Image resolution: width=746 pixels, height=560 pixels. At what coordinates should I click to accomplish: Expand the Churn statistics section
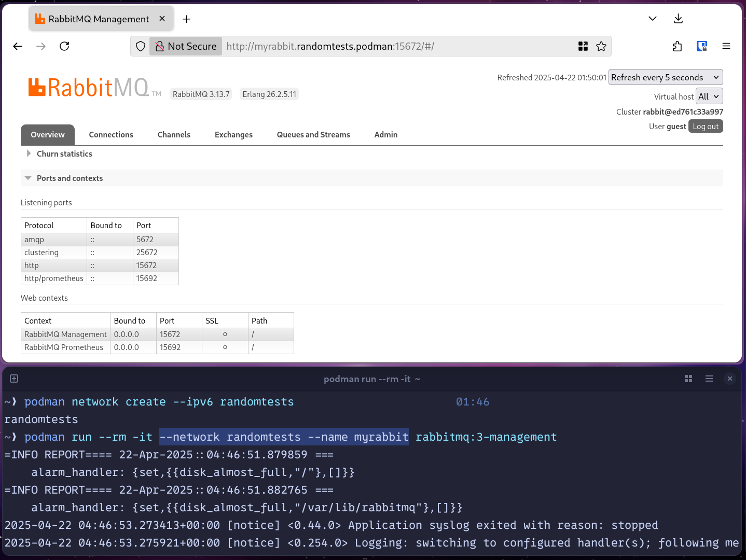(x=64, y=154)
